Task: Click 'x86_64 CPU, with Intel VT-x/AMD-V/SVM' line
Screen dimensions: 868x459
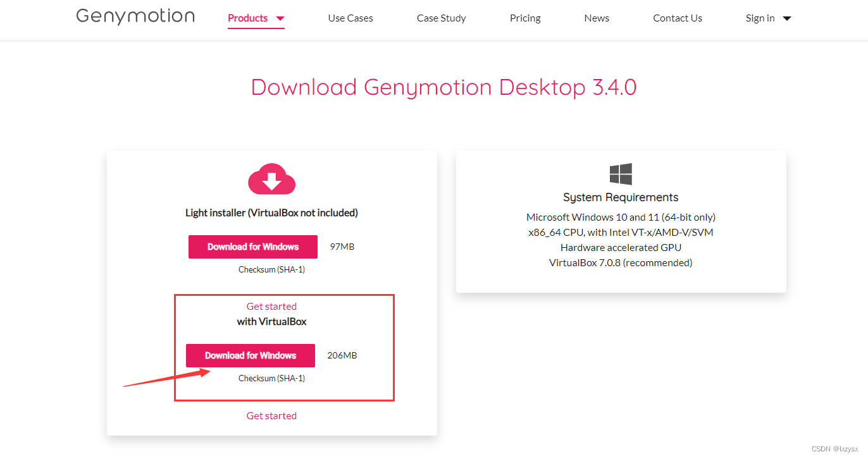Action: 621,232
